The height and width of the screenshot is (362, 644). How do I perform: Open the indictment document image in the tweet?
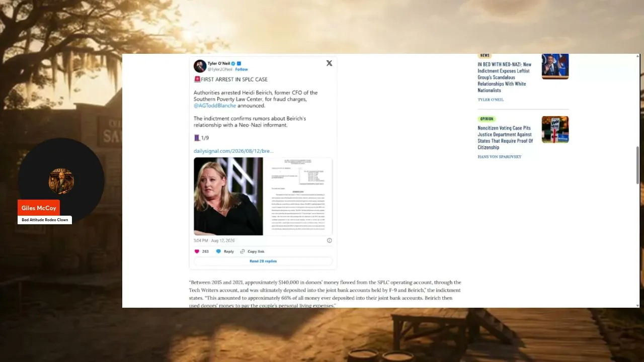298,197
